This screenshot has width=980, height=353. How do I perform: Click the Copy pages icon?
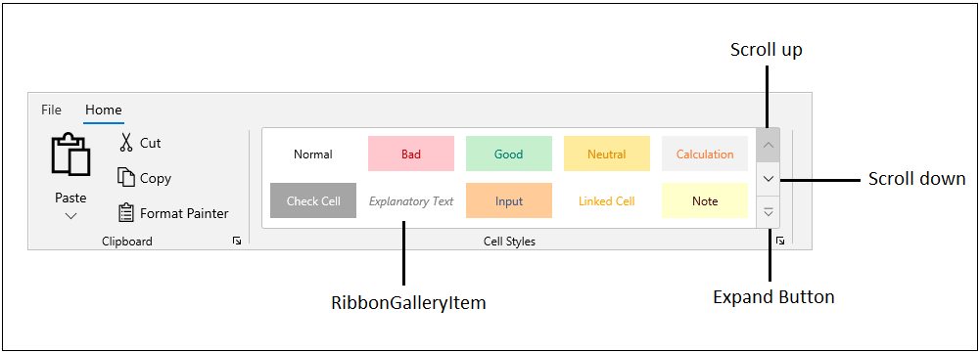pos(126,177)
